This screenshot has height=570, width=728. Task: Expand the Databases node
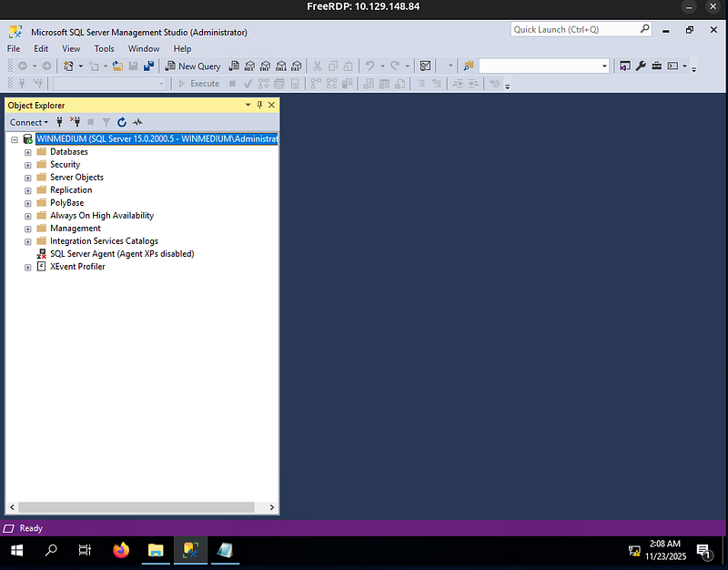(28, 152)
